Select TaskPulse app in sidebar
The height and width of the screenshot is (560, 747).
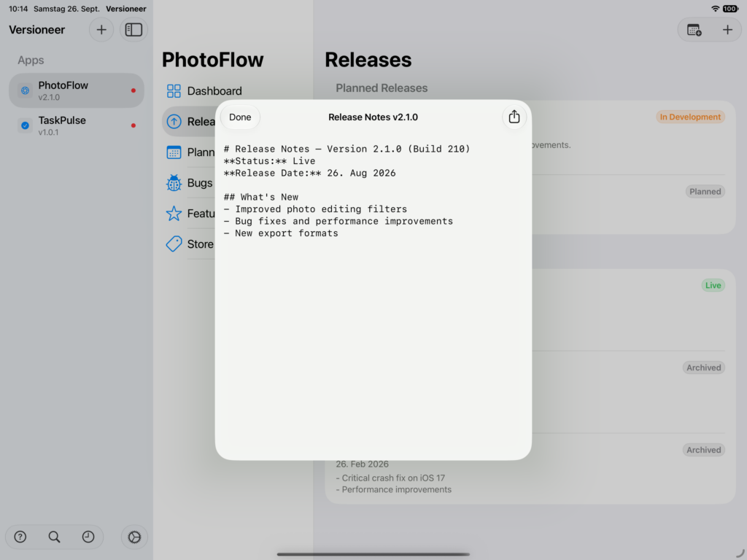[x=76, y=125]
